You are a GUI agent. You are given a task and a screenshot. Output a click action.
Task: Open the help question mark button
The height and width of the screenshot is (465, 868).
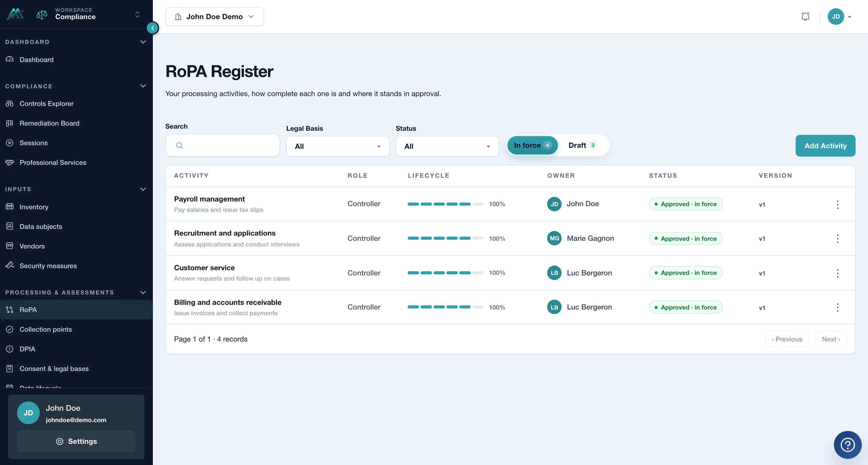tap(847, 444)
